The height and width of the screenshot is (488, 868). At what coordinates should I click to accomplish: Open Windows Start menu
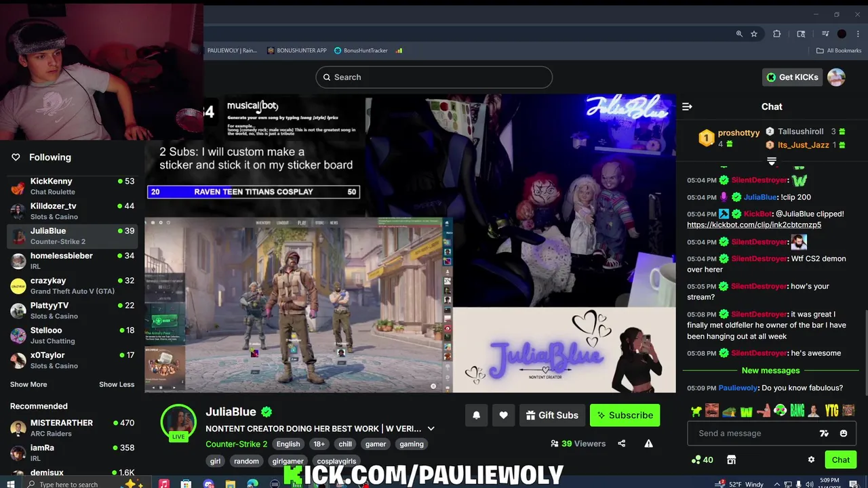11,483
